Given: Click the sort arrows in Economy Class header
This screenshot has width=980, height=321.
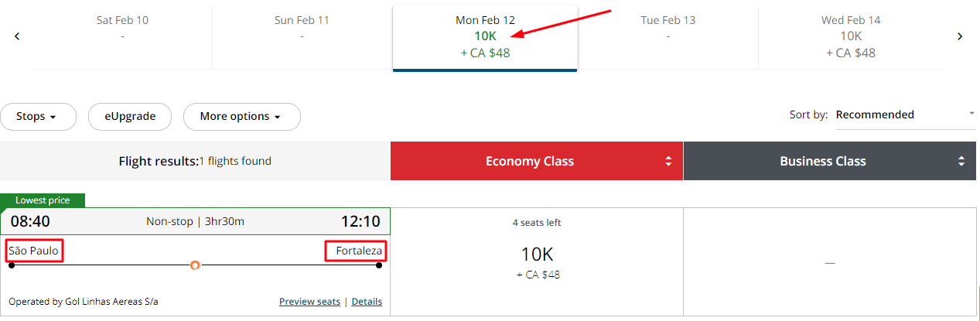Looking at the screenshot, I should coord(668,162).
